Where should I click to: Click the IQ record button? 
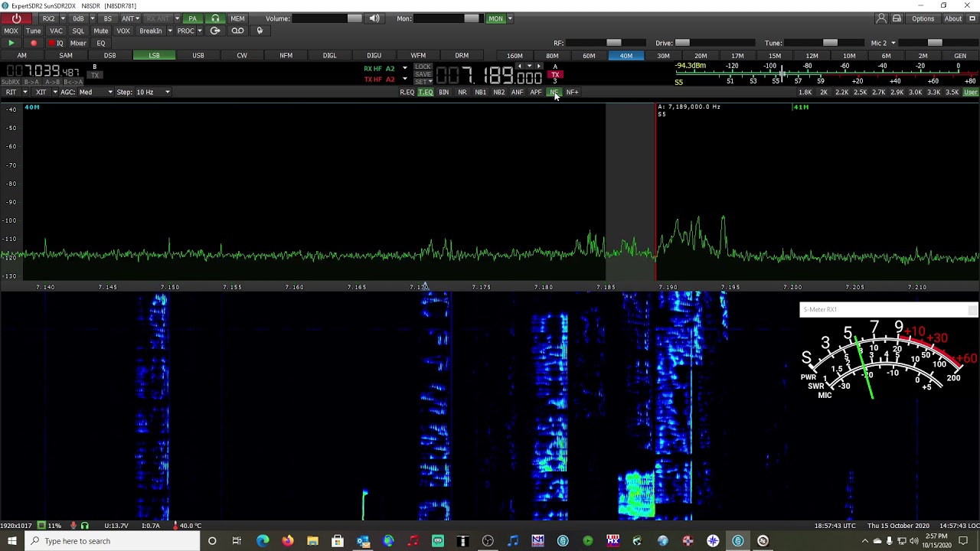coord(55,43)
